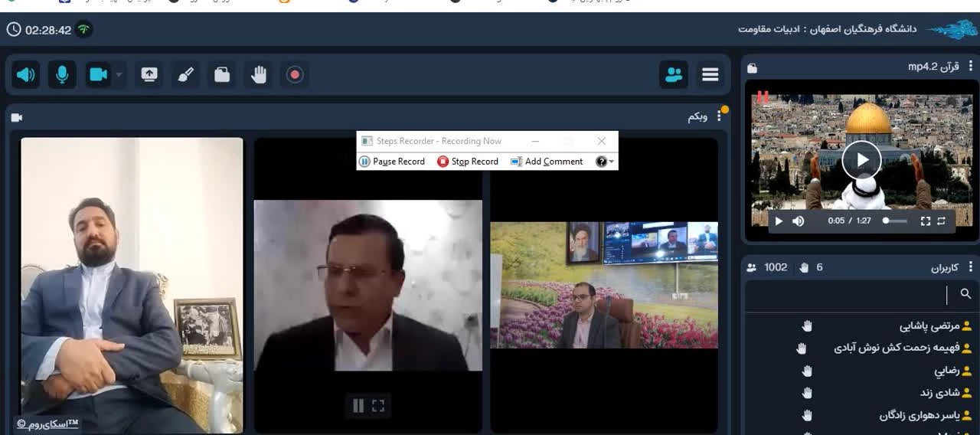Viewport: 980px width, 435px height.
Task: Turn off the webcam camera button
Action: pos(99,74)
